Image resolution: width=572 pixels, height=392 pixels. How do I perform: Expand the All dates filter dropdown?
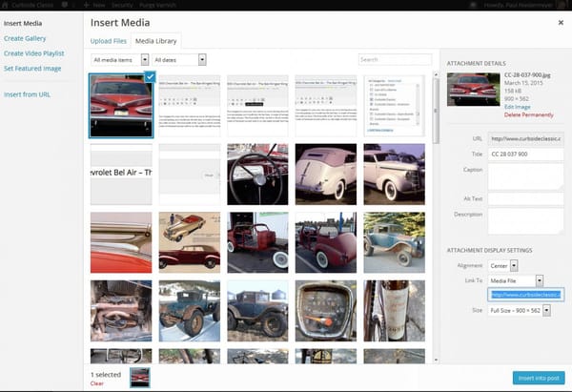pos(179,59)
